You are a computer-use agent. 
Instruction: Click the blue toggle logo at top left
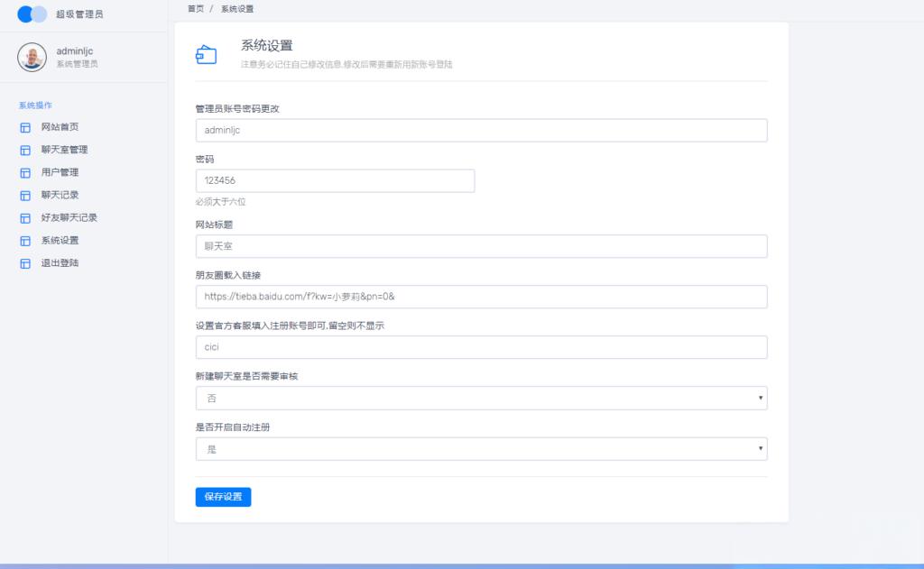(x=32, y=14)
